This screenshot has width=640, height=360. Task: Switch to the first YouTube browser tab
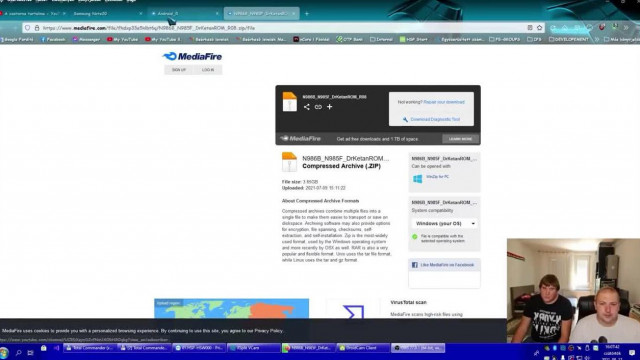click(33, 13)
